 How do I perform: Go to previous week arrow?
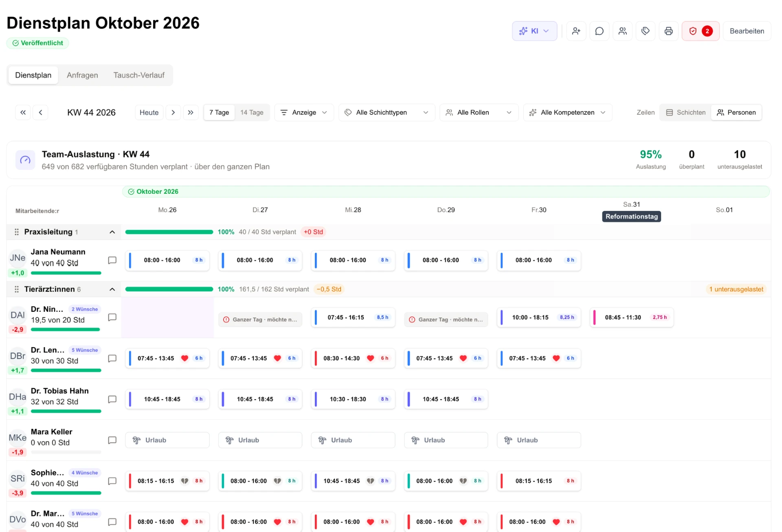coord(40,112)
